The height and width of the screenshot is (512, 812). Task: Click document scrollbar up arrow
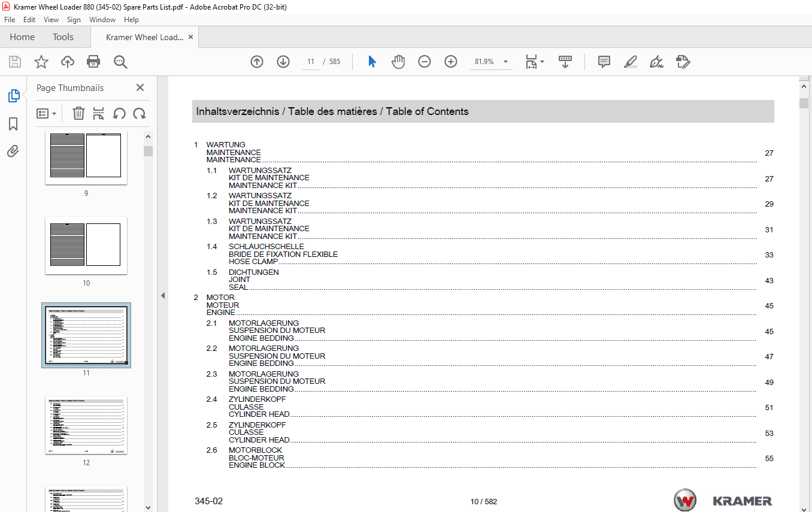805,88
